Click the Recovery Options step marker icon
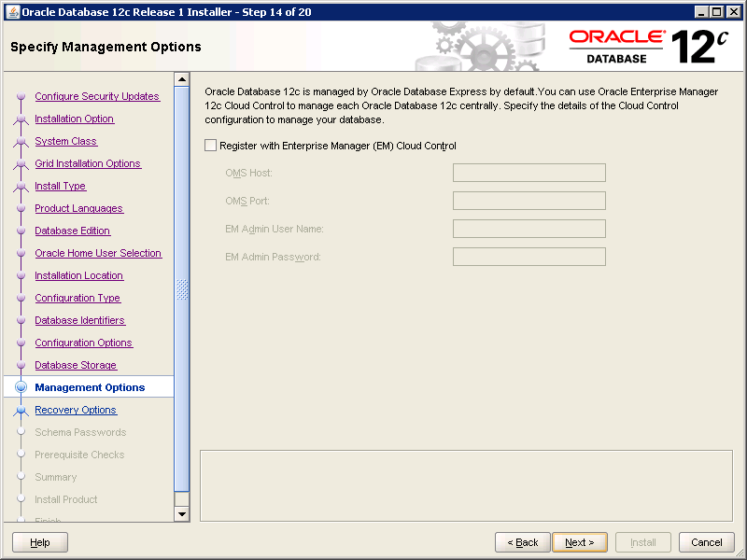Viewport: 747px width, 560px height. pos(21,410)
